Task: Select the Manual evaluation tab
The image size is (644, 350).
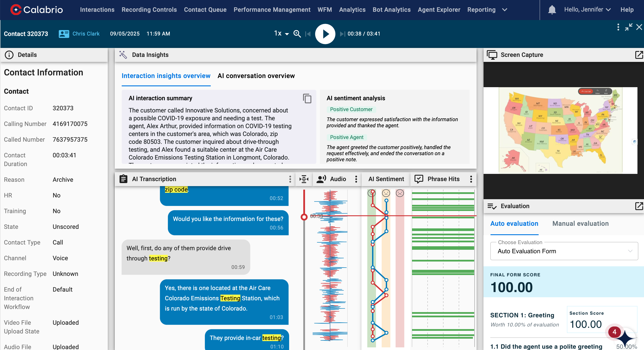Action: 580,223
